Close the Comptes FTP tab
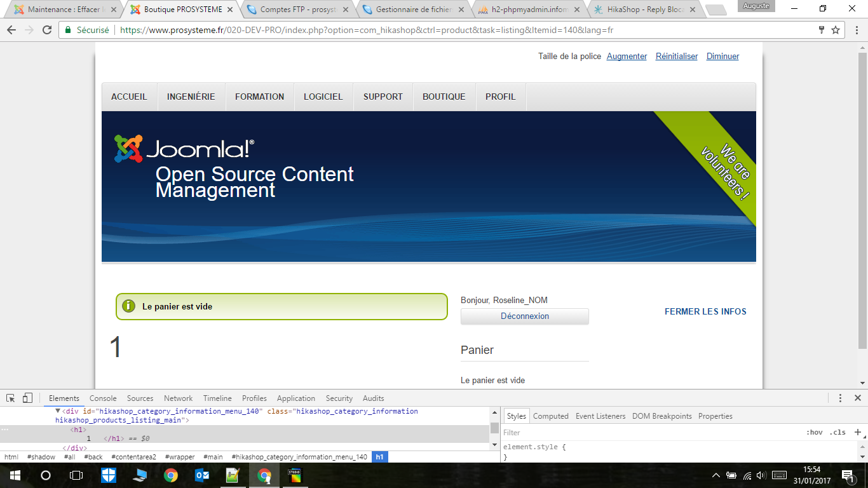 pyautogui.click(x=346, y=10)
